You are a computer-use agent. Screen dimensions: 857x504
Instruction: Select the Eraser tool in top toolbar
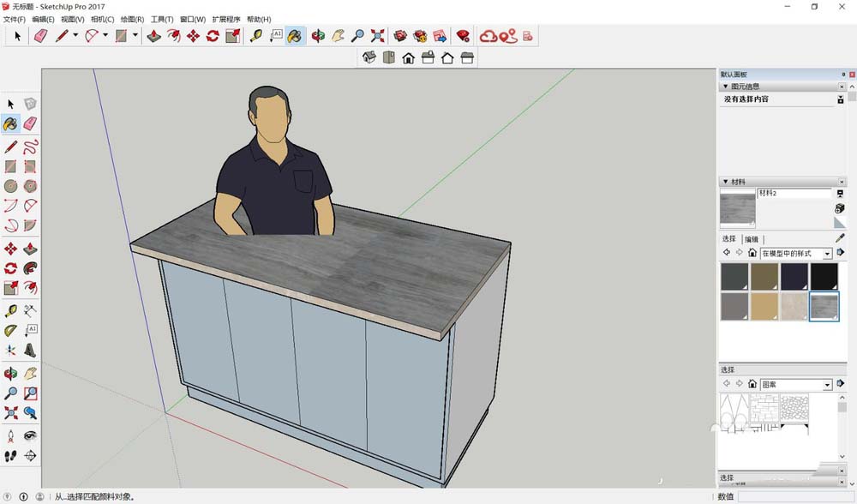(39, 36)
